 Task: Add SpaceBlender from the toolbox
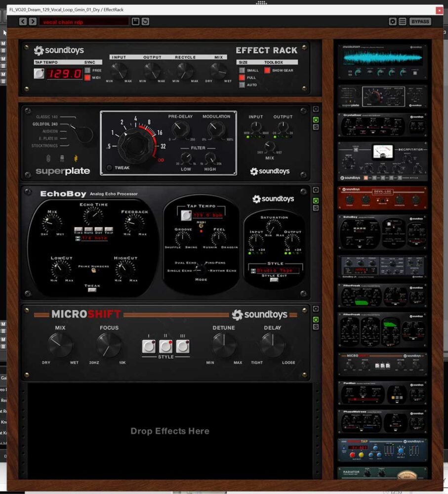click(x=382, y=62)
